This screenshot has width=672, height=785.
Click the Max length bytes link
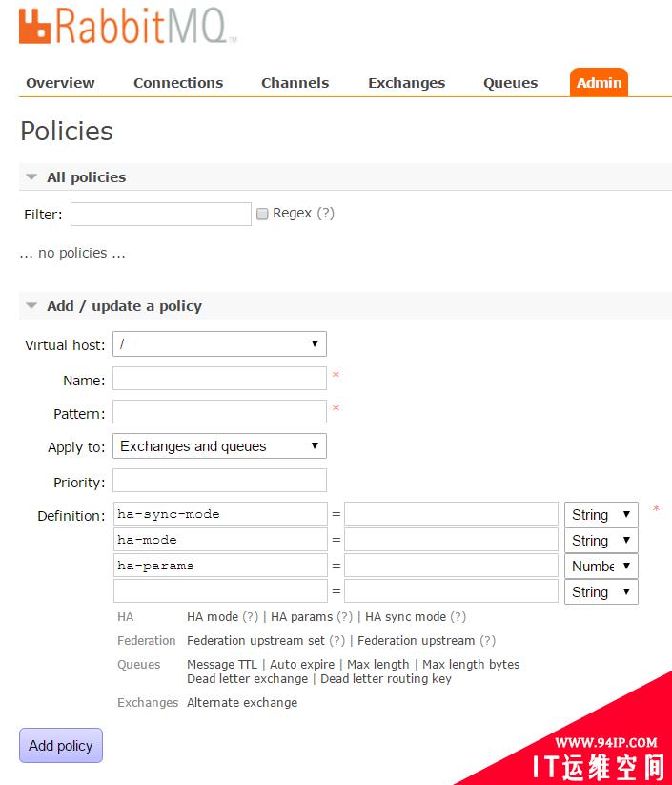click(471, 665)
